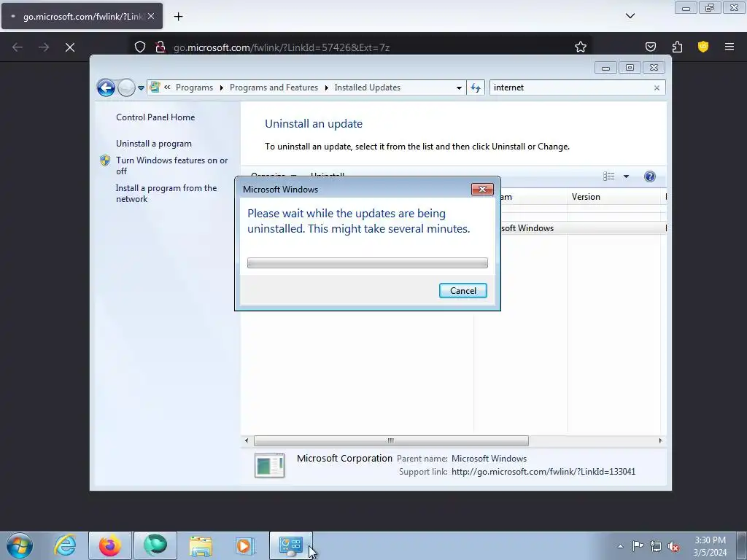Click Firefox tracking protection shield icon
Image resolution: width=747 pixels, height=560 pixels.
(139, 47)
